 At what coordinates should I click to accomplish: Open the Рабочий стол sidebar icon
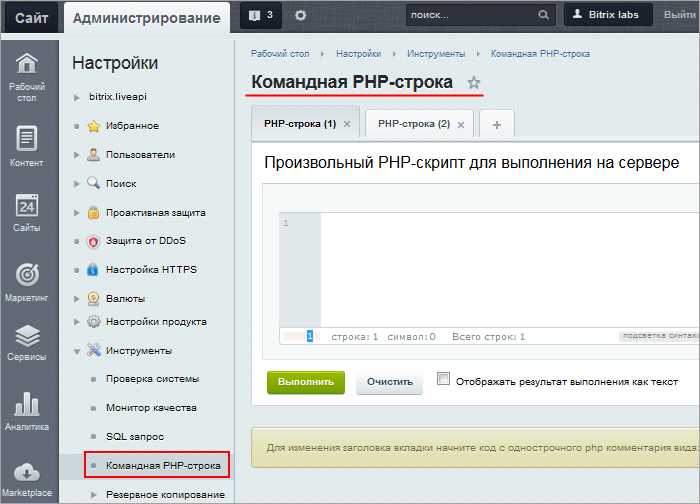27,63
